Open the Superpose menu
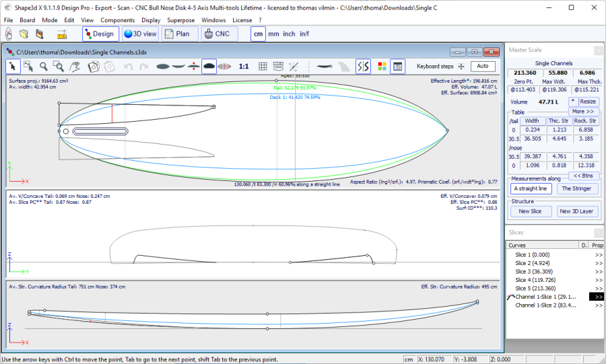Viewport: 606px width, 364px height. pyautogui.click(x=180, y=20)
